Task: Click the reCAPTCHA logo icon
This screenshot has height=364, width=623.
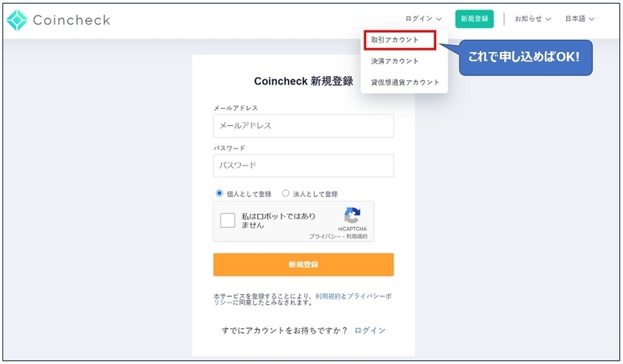Action: point(352,215)
